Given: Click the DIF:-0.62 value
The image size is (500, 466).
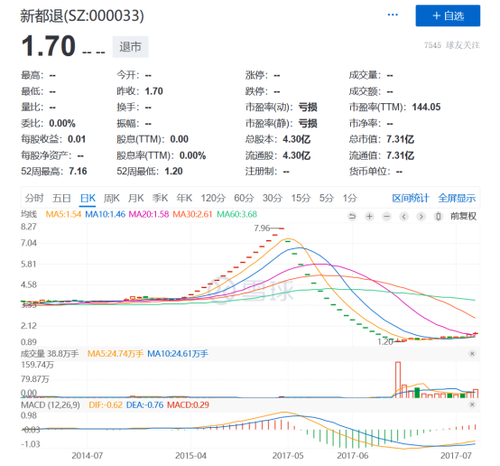Looking at the screenshot, I should pos(105,405).
